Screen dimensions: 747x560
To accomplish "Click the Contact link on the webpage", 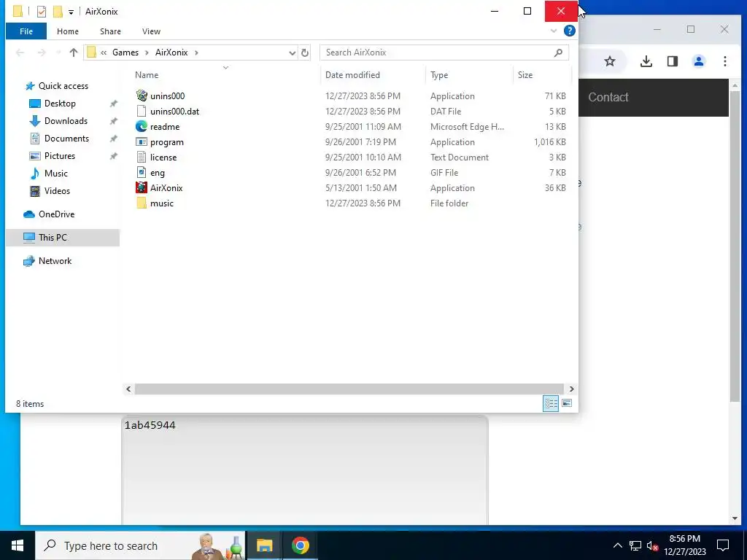I will click(608, 97).
